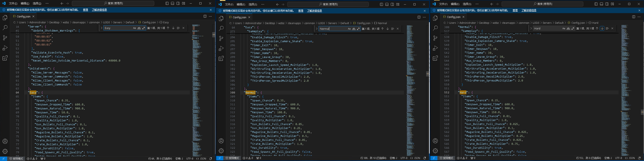Open Explorer in the window searching "Easy"
Viewport: 644px width, 161px height.
[x=5, y=18]
